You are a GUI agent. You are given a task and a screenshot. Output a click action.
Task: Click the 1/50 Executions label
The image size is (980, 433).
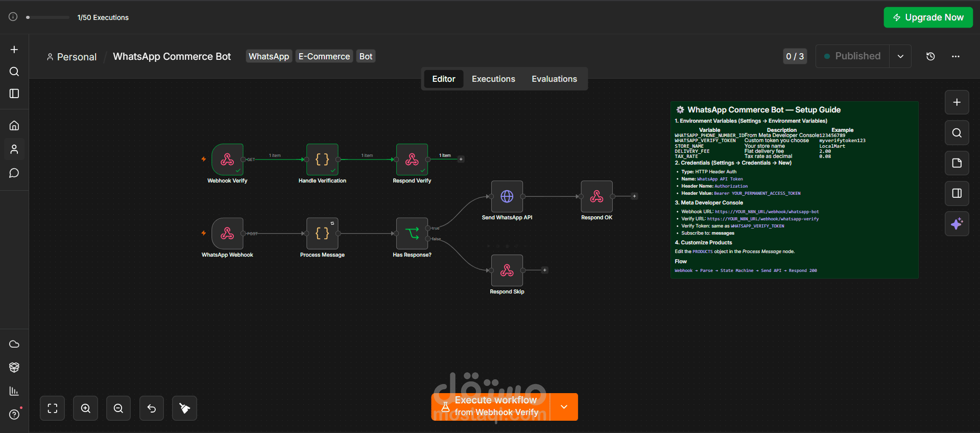click(x=103, y=17)
